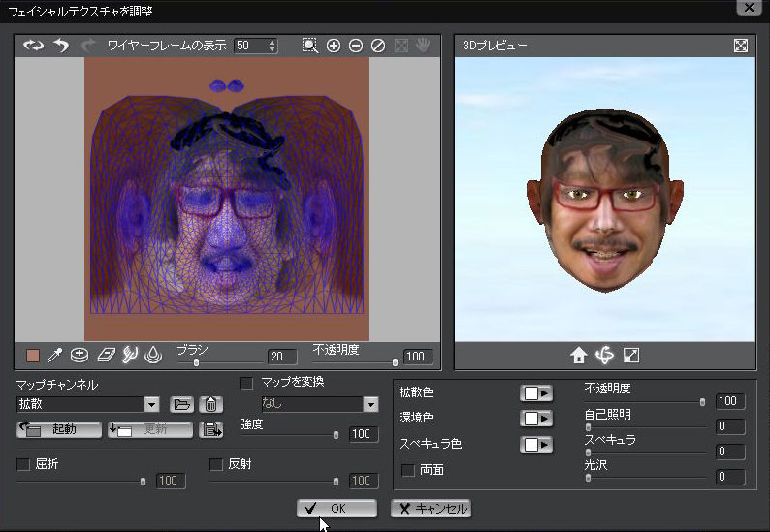Click the trash icon beside map channel
This screenshot has width=770, height=532.
209,404
